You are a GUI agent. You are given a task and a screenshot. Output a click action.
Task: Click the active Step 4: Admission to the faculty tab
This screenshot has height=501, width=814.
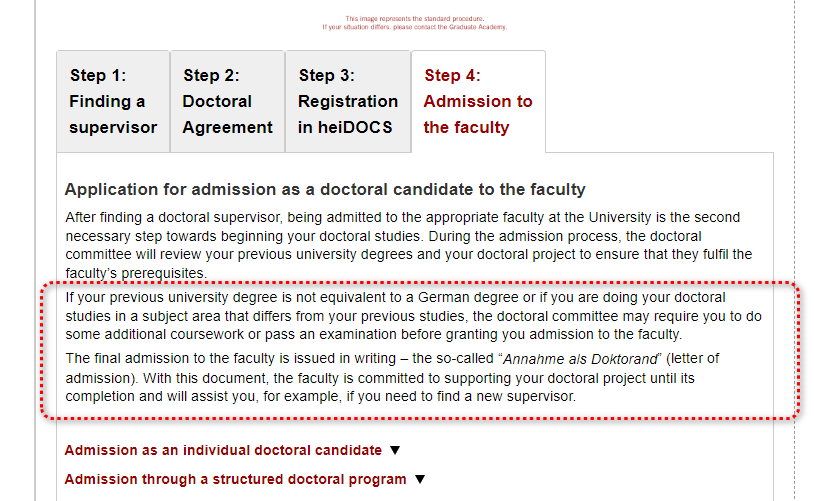coord(478,101)
